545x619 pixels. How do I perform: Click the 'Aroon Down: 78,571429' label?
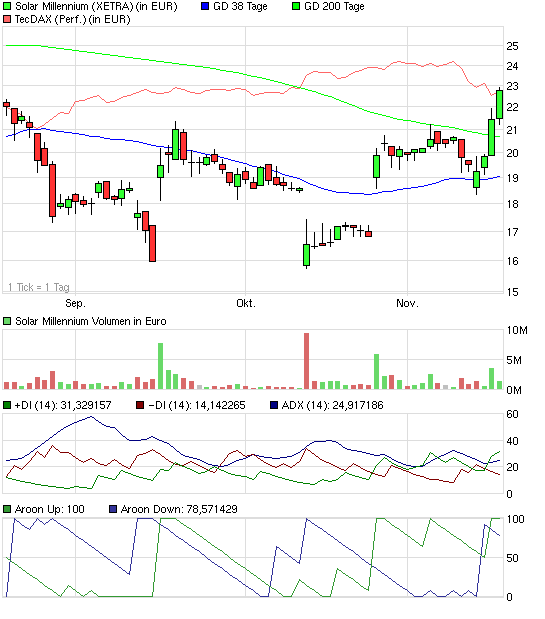(179, 509)
